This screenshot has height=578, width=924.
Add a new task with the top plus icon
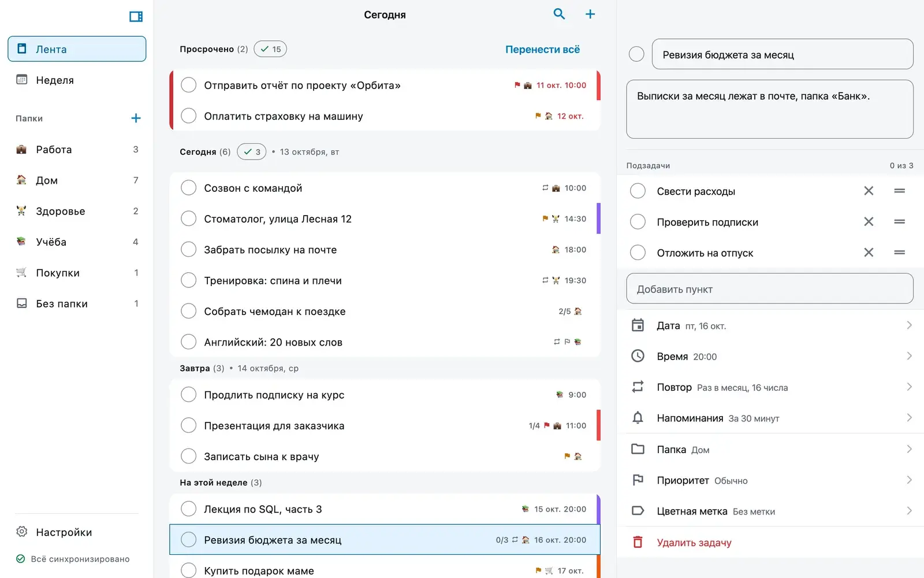point(590,14)
